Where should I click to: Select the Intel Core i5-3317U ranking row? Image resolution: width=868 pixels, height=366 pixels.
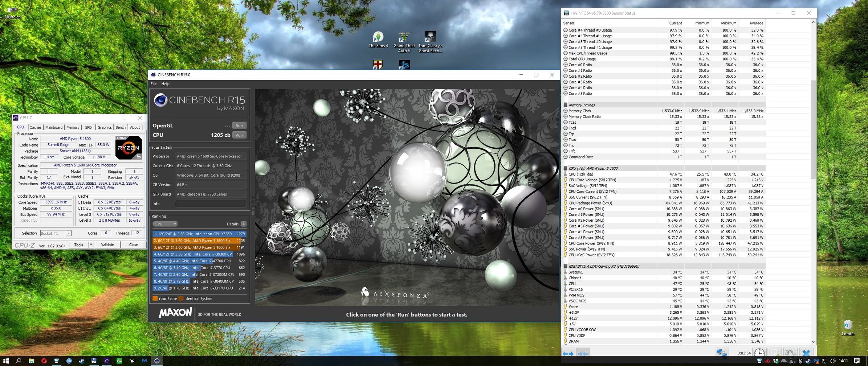[x=199, y=288]
